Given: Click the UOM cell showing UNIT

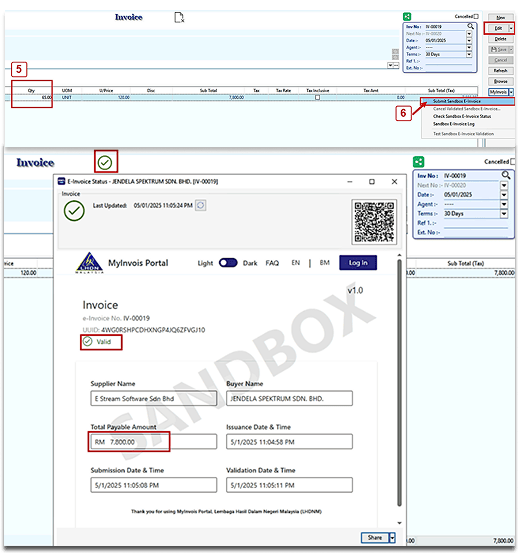Looking at the screenshot, I should (67, 97).
